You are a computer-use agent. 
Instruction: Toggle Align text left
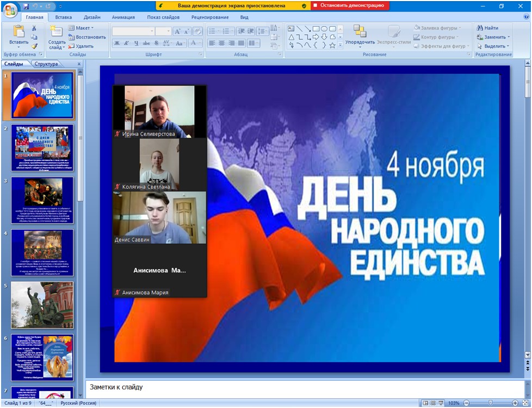212,43
